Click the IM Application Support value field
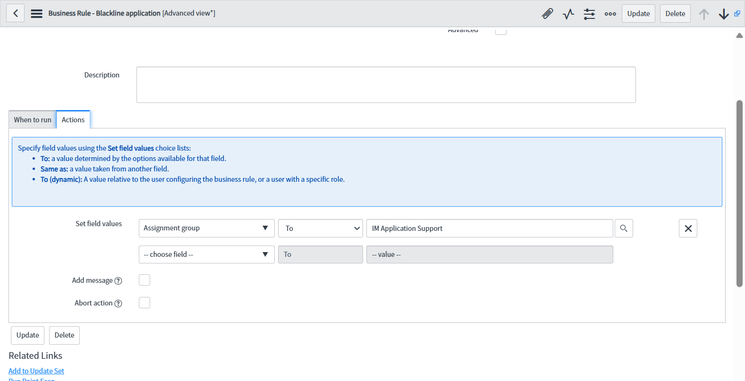745x381 pixels. tap(489, 228)
